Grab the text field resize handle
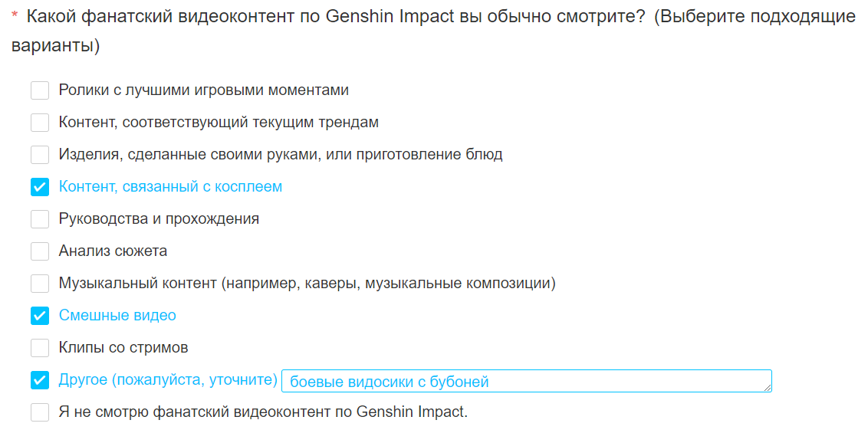The image size is (868, 443). (x=768, y=388)
